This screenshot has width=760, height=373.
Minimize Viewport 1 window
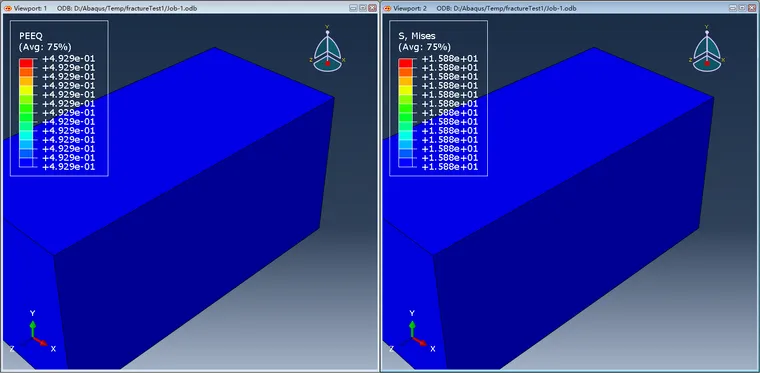click(354, 8)
